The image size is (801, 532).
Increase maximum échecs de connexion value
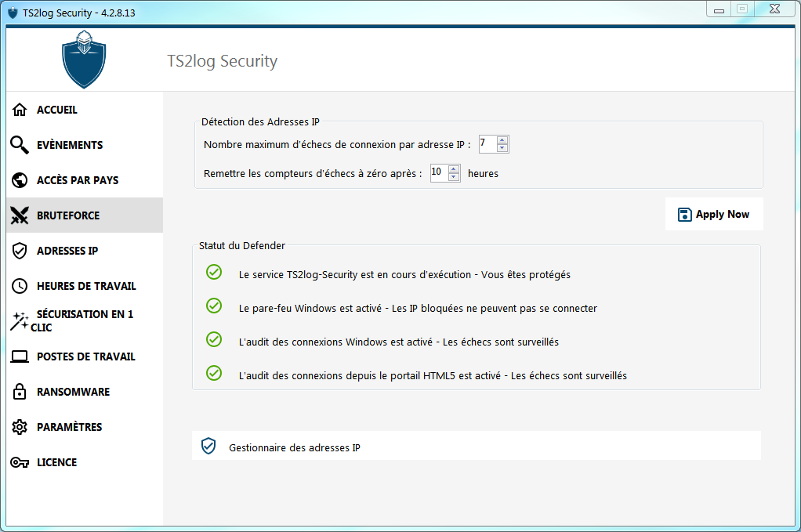(x=502, y=140)
